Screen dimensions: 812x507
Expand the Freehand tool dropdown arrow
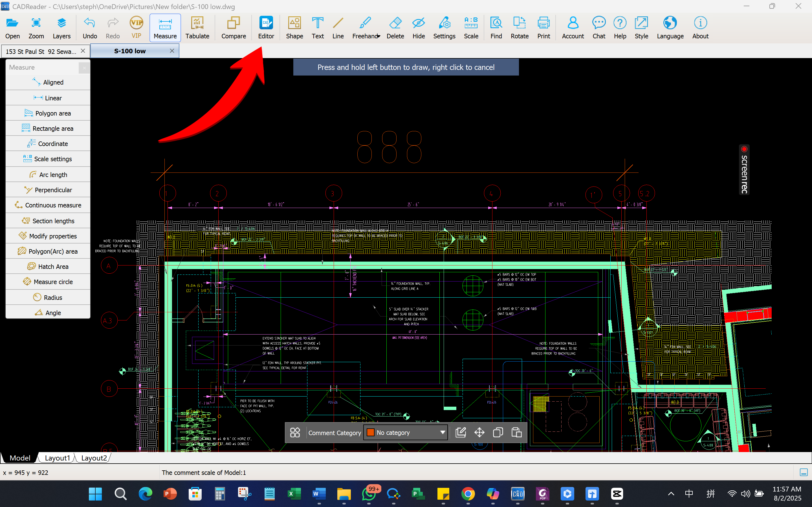(x=379, y=36)
